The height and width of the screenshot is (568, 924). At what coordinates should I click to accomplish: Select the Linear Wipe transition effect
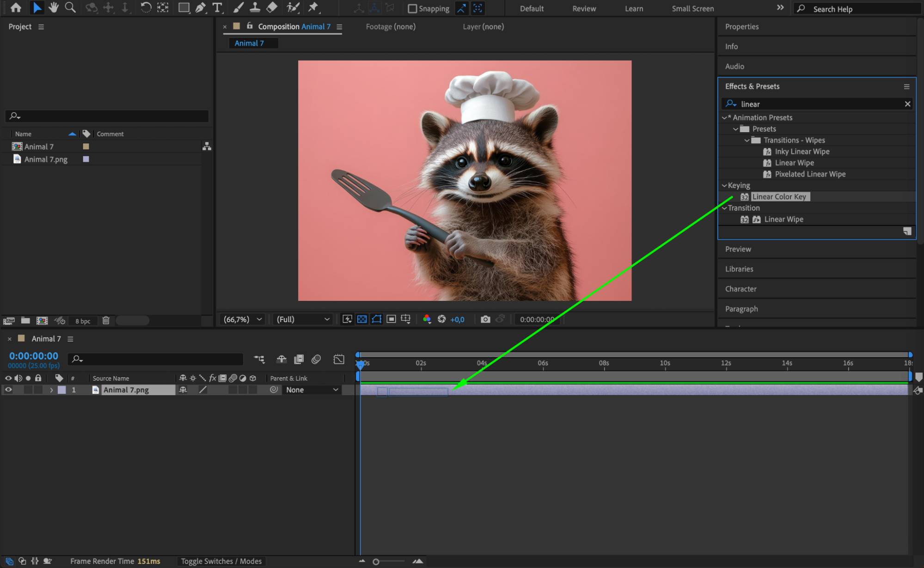783,219
